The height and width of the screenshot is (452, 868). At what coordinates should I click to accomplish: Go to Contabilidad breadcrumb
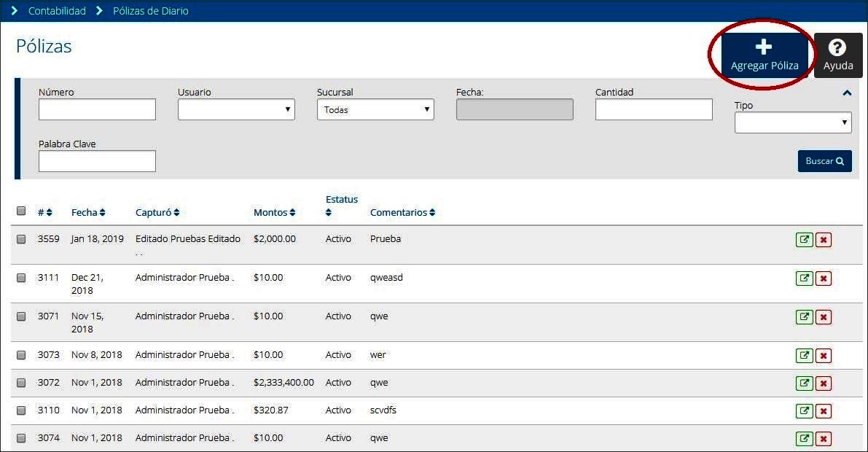[57, 11]
